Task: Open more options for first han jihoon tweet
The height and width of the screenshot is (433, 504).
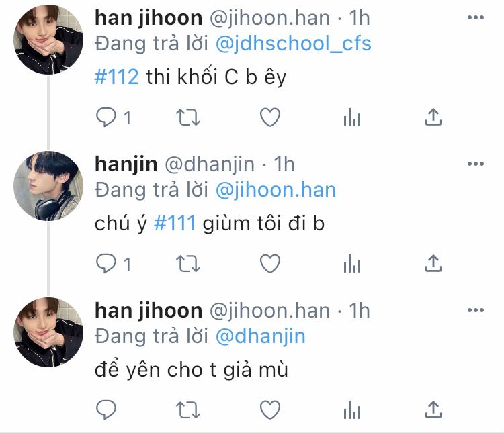Action: point(476,17)
